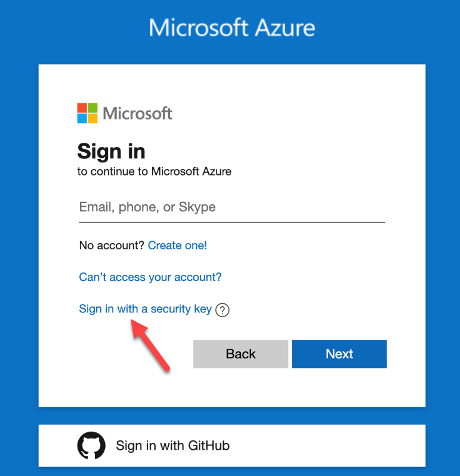Click the to continue to Microsoft Azure subtitle
This screenshot has width=460, height=476.
pos(155,171)
